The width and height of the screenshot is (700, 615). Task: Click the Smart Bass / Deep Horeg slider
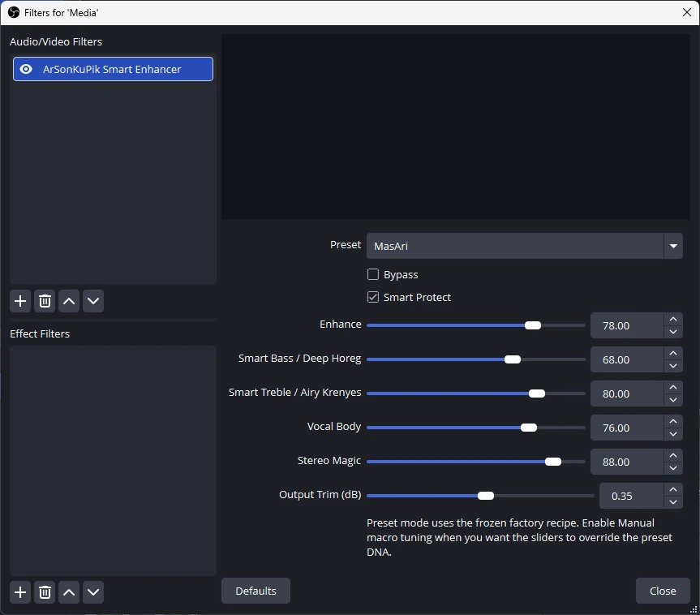(476, 359)
